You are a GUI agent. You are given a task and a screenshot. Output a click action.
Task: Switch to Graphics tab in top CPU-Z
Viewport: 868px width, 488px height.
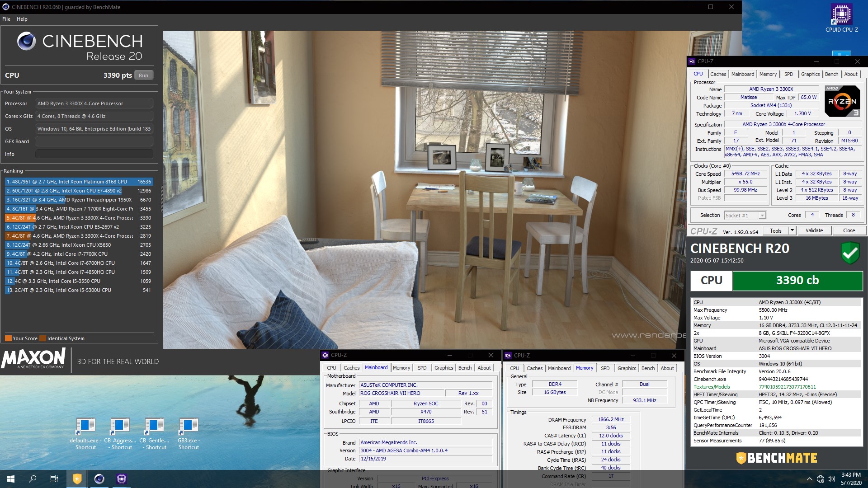pos(810,74)
